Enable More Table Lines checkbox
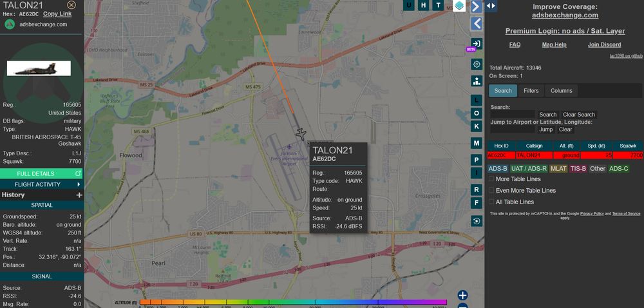 click(x=491, y=179)
